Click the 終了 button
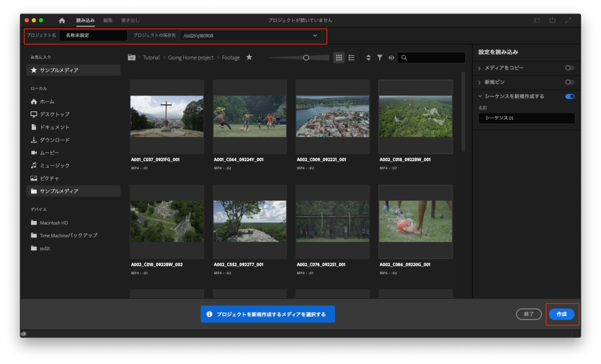Image resolution: width=601 pixels, height=364 pixels. [x=529, y=314]
